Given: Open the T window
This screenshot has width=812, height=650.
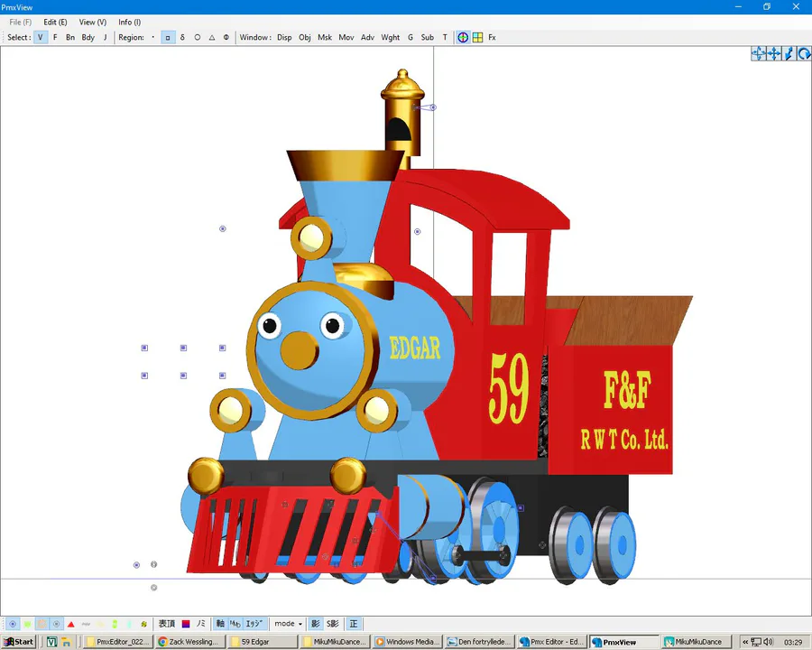Looking at the screenshot, I should pos(444,37).
